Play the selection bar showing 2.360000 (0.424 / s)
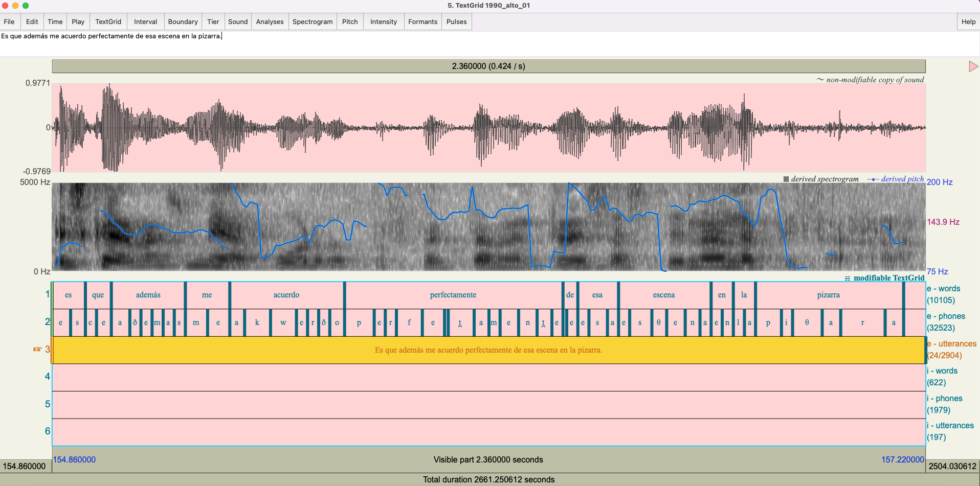The image size is (980, 486). [488, 66]
